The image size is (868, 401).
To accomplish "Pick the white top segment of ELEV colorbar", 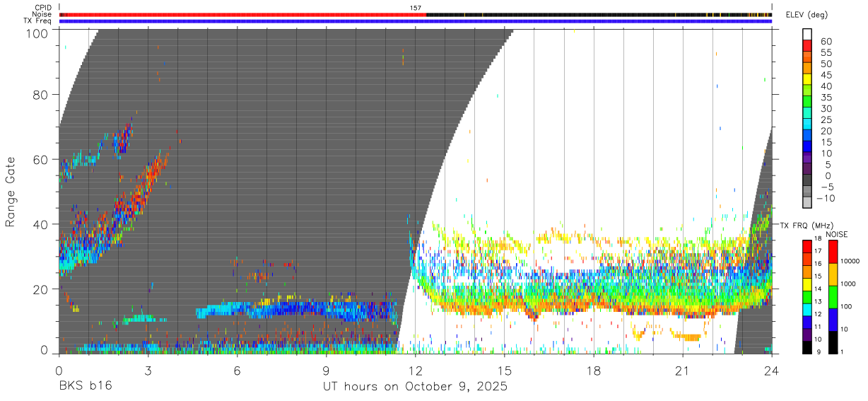I will click(x=807, y=35).
